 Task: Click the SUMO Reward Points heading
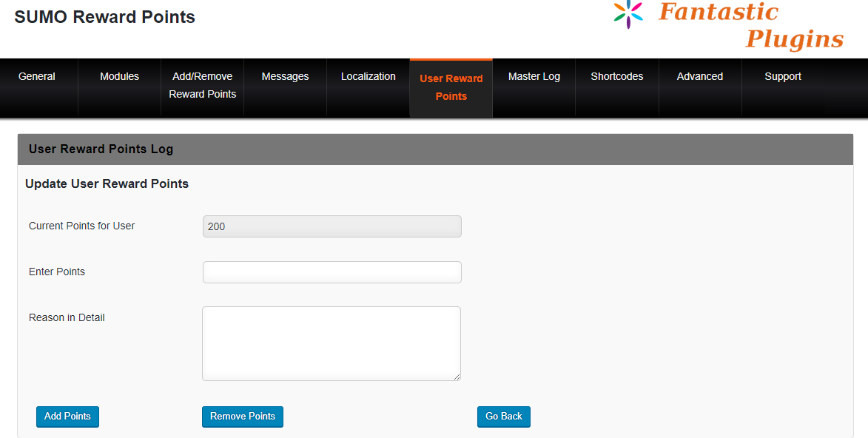tap(104, 16)
